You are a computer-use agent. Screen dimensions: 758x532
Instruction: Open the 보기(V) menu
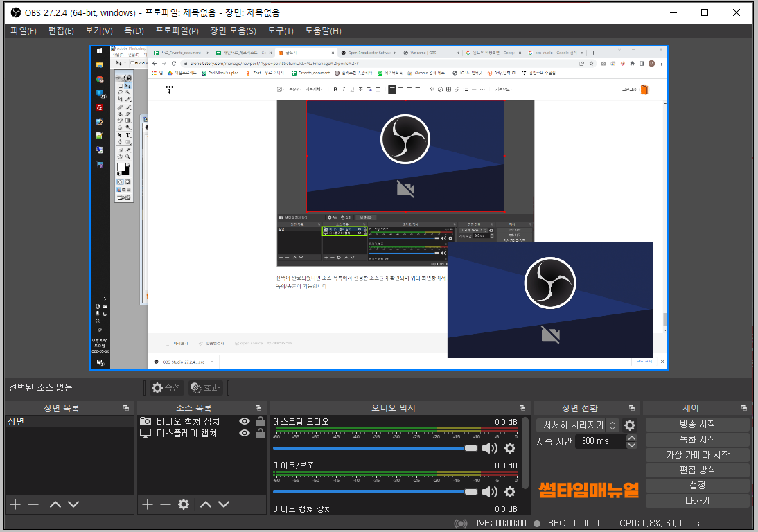click(98, 31)
